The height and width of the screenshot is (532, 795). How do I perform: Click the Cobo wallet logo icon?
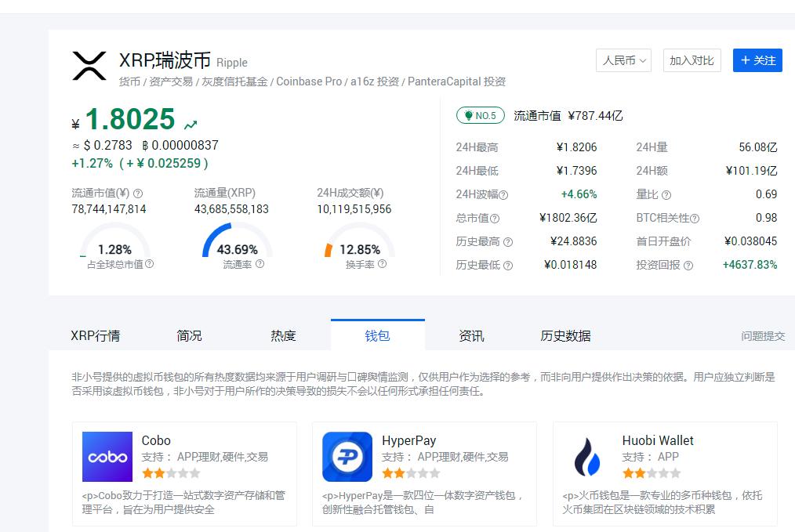(107, 456)
